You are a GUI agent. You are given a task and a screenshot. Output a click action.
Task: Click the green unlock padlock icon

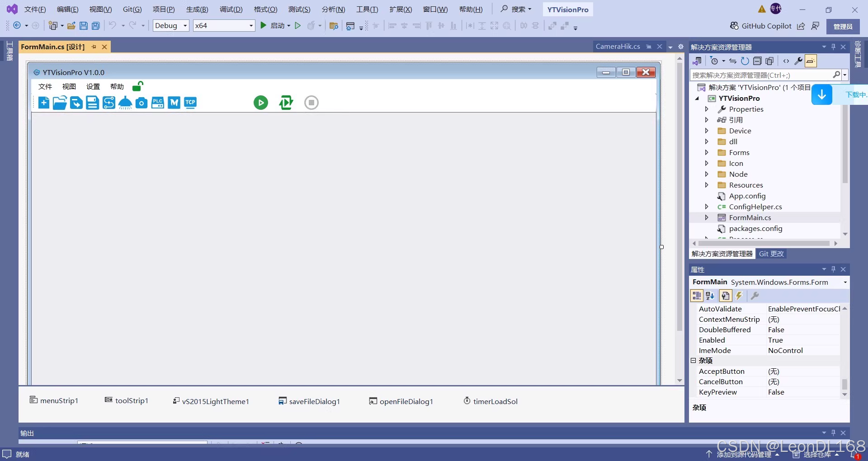[138, 86]
